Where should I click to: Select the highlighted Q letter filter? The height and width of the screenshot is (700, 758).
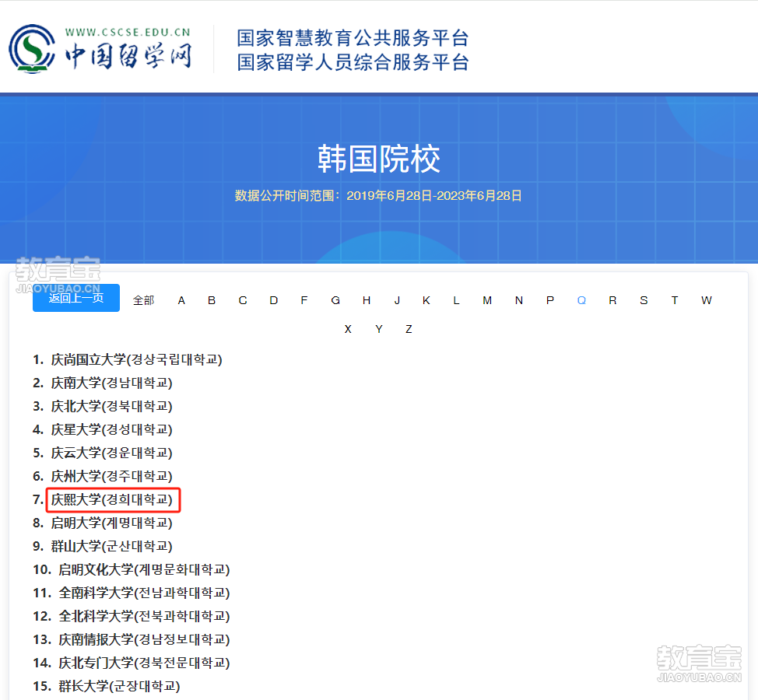click(x=581, y=300)
